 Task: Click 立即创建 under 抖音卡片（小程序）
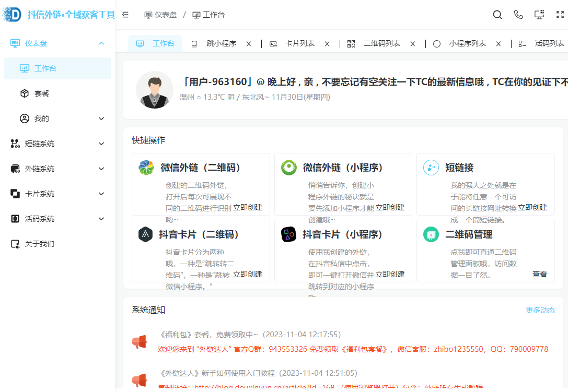(390, 275)
